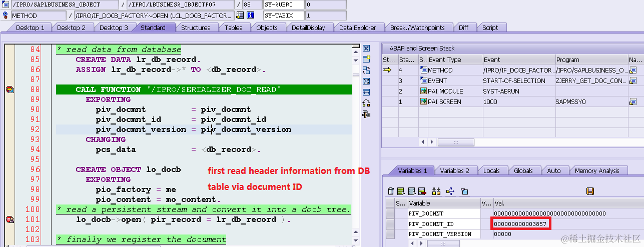Open the Structures tab
The height and width of the screenshot is (247, 644).
point(196,27)
